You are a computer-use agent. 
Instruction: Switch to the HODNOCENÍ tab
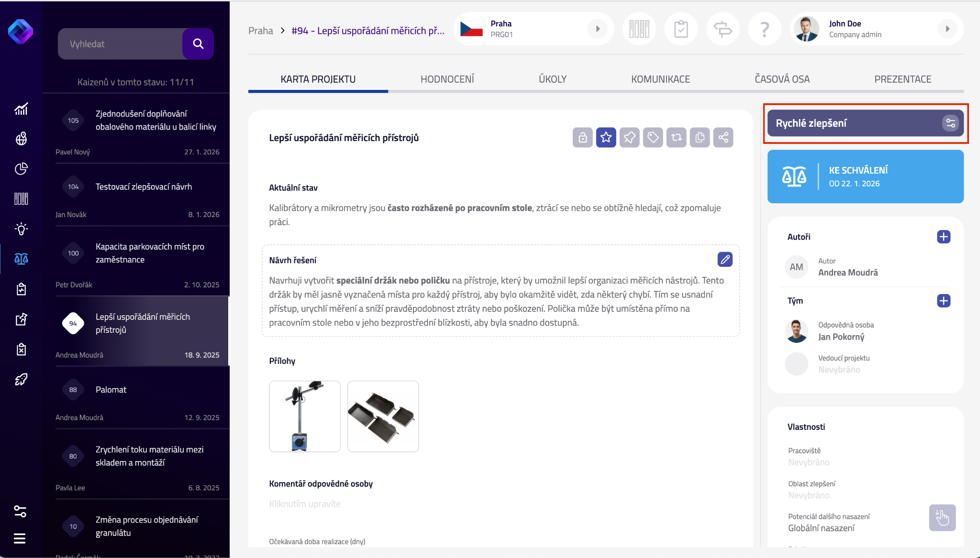tap(447, 79)
